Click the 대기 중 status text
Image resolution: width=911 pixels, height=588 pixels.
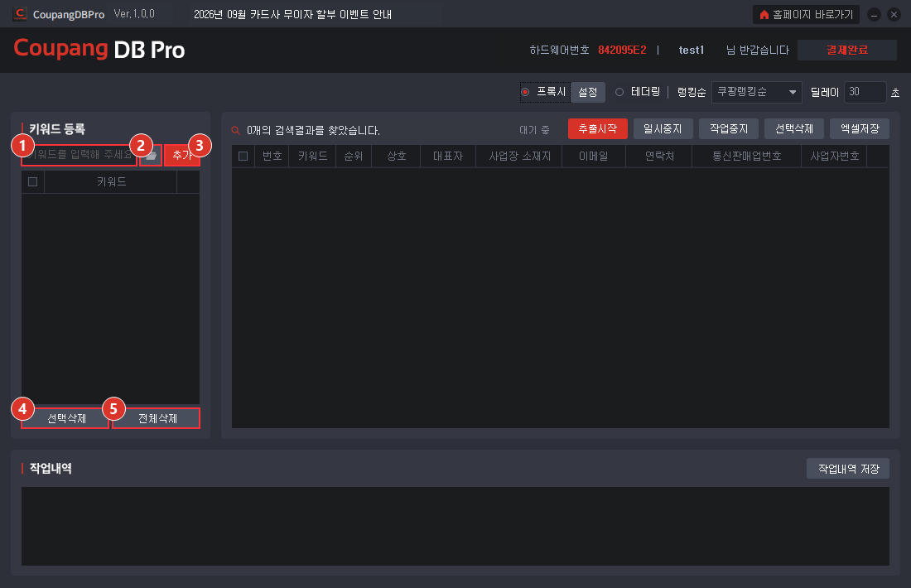pos(534,130)
